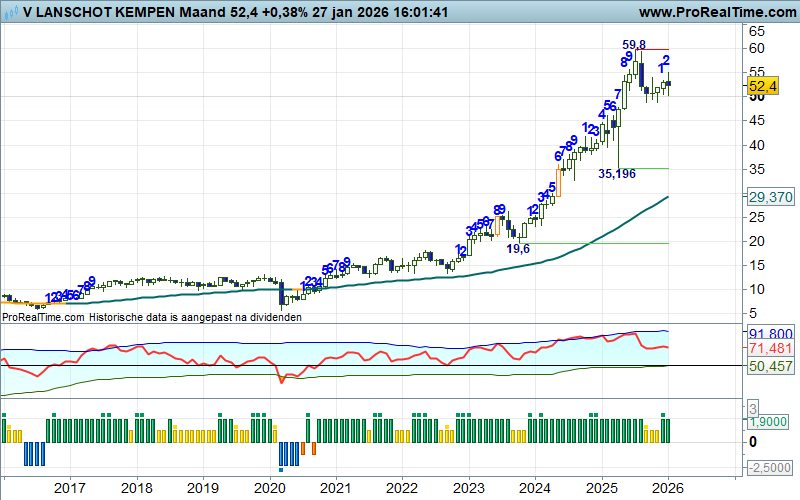Click the 35,196 support level label
This screenshot has height=500, width=800.
click(x=617, y=173)
